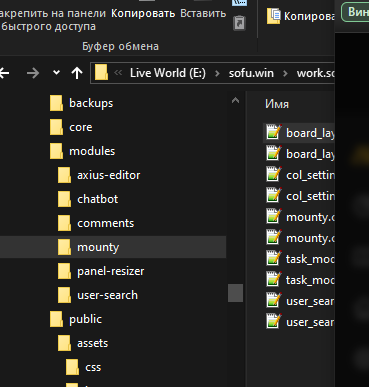This screenshot has width=369, height=387.
Task: Click the green Вин button in the right window
Action: pos(355,13)
